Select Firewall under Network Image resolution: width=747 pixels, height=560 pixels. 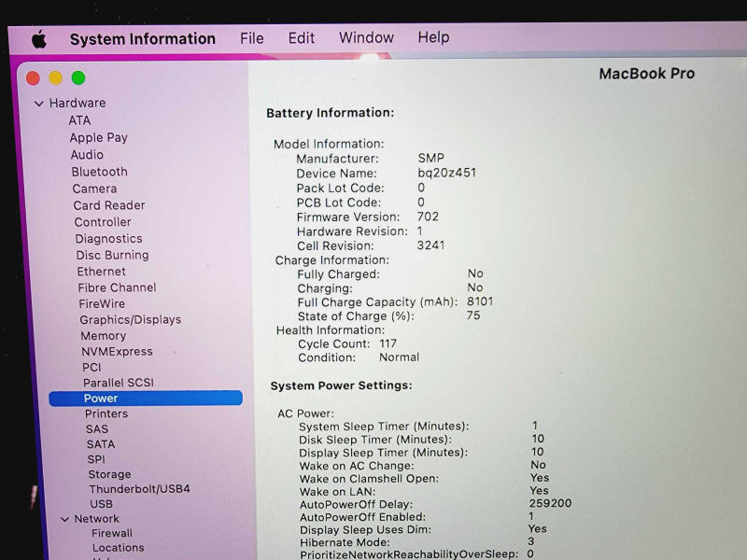coord(112,533)
